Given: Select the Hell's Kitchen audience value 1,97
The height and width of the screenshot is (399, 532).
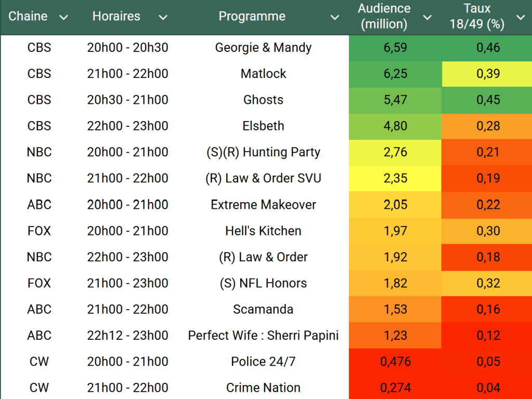Looking at the screenshot, I should pyautogui.click(x=395, y=231).
